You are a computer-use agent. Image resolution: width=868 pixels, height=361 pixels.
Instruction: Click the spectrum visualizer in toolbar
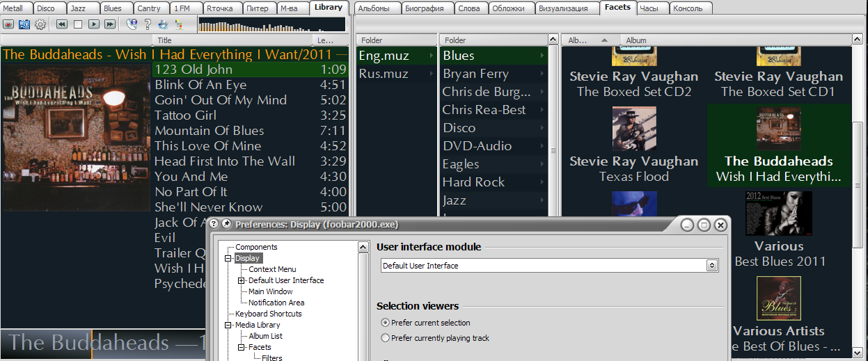tap(271, 24)
